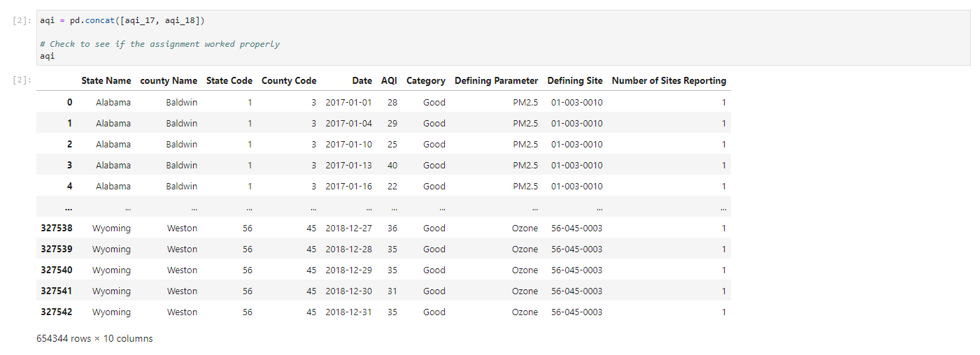Click the date cell 2017-01-13
Screen dimensions: 980x355
348,166
